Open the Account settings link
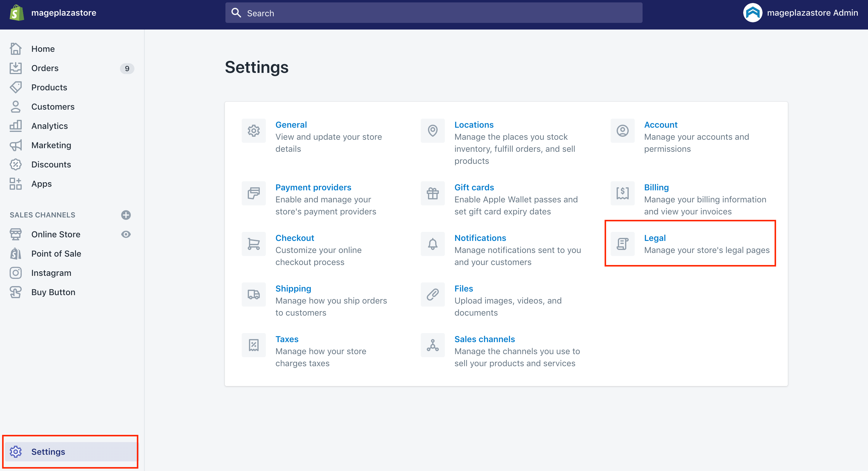 tap(660, 125)
